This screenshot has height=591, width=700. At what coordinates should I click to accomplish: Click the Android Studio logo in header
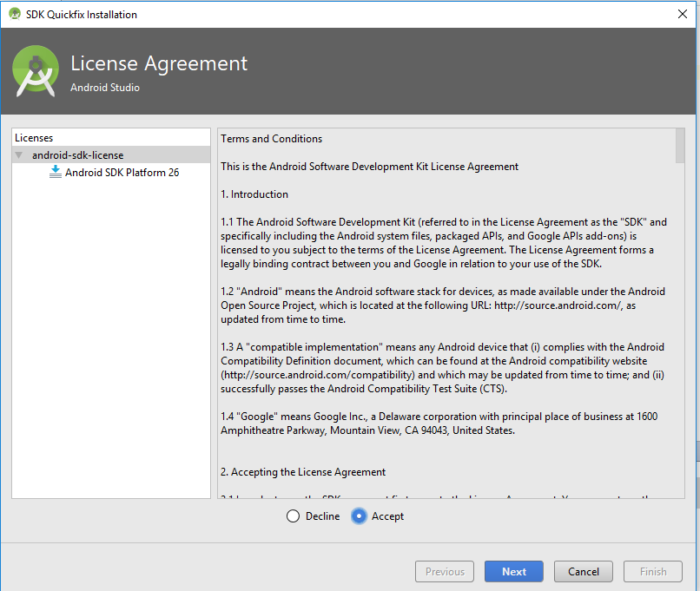[x=36, y=71]
